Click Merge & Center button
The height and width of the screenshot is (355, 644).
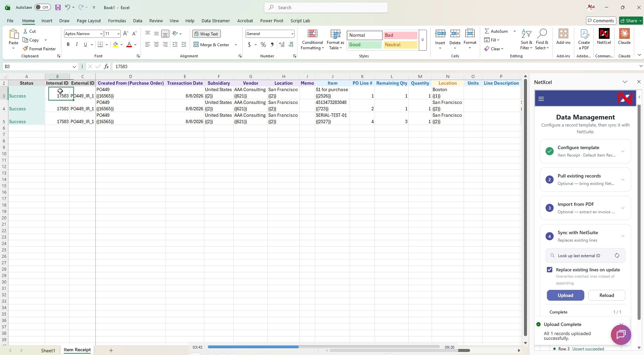point(211,45)
